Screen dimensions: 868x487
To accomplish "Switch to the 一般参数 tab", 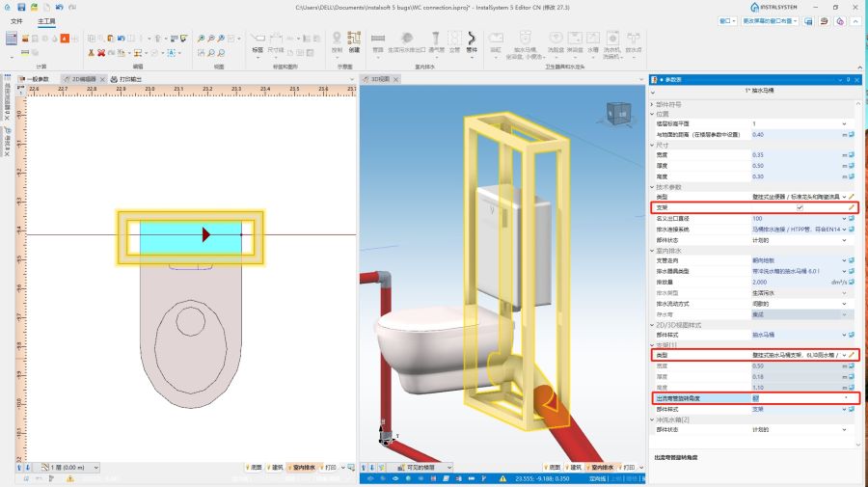I will pos(35,79).
